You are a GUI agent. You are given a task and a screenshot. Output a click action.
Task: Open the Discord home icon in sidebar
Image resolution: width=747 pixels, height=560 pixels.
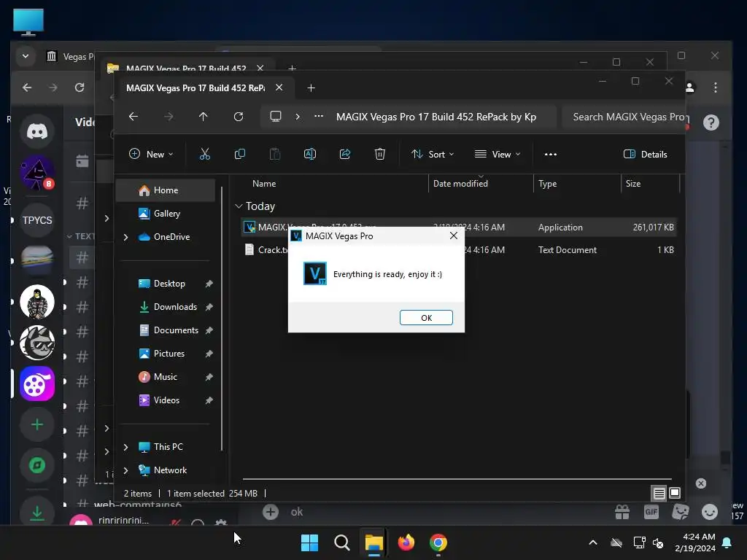pyautogui.click(x=36, y=131)
